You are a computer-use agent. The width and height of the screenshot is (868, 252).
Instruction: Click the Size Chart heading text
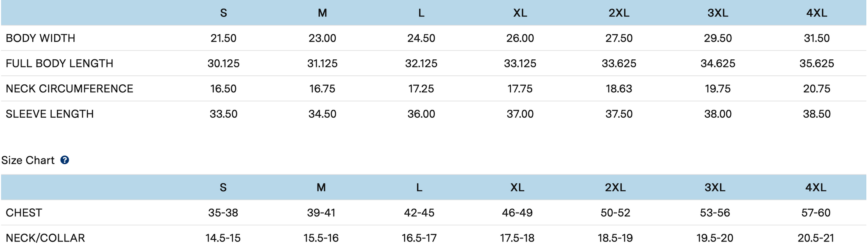[x=28, y=160]
